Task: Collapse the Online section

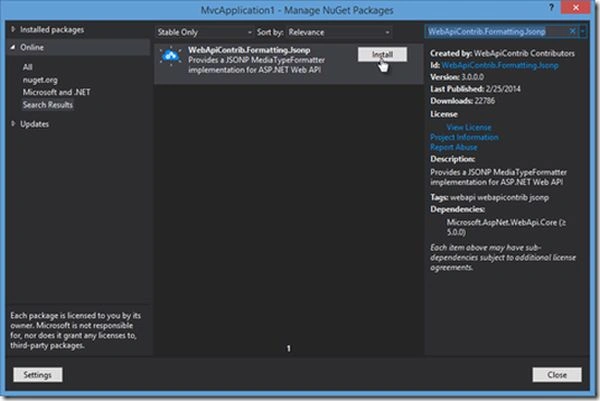Action: tap(13, 47)
